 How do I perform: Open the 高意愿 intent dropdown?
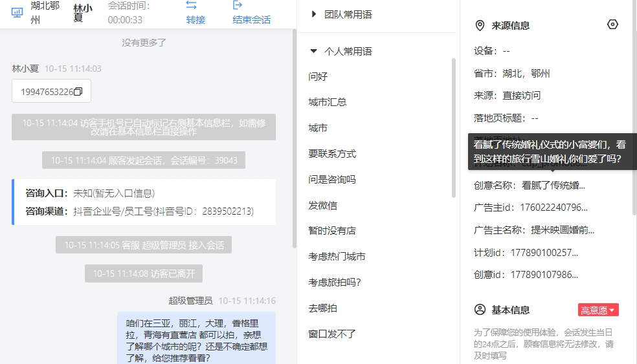pyautogui.click(x=598, y=310)
